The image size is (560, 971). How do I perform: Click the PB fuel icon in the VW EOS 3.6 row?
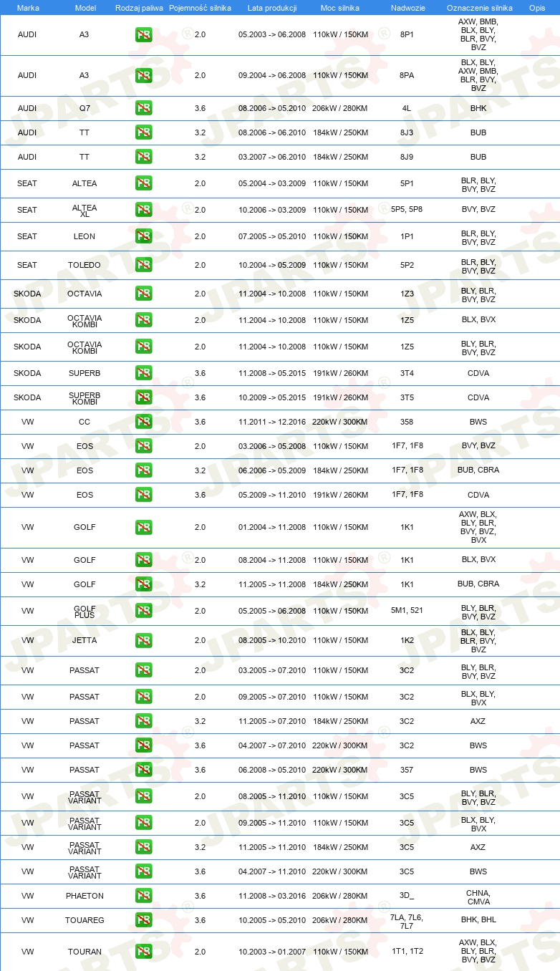(143, 495)
